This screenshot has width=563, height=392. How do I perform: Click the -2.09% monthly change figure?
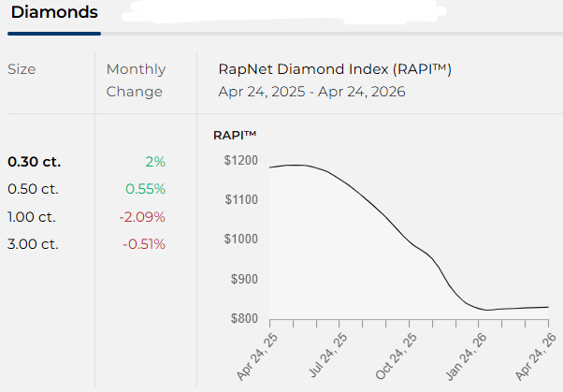point(143,217)
